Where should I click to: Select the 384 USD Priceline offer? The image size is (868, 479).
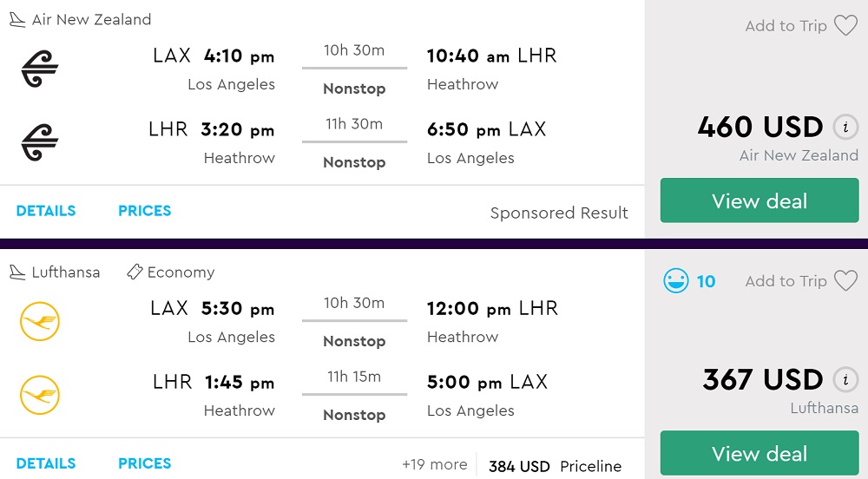555,466
